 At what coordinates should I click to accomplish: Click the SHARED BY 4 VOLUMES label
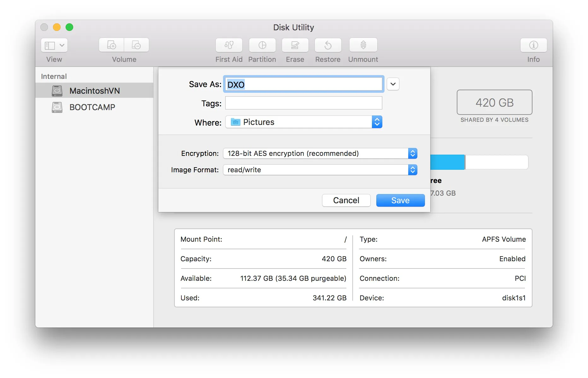point(494,120)
